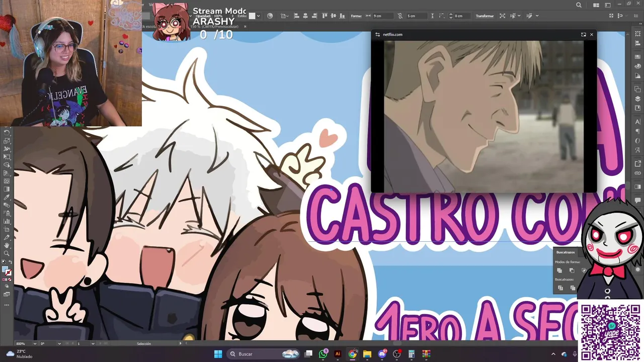This screenshot has width=644, height=362.
Task: Click the graphic style swatch in control bar
Action: (x=252, y=16)
